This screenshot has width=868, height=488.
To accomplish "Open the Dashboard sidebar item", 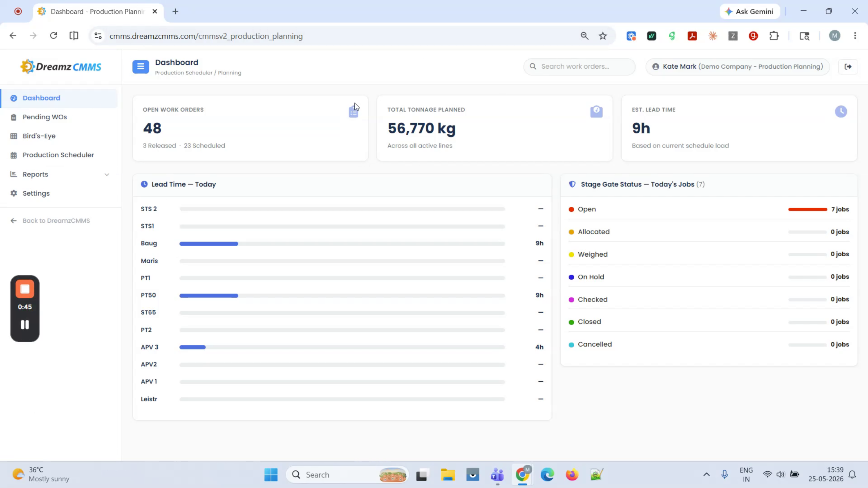I will coord(59,98).
